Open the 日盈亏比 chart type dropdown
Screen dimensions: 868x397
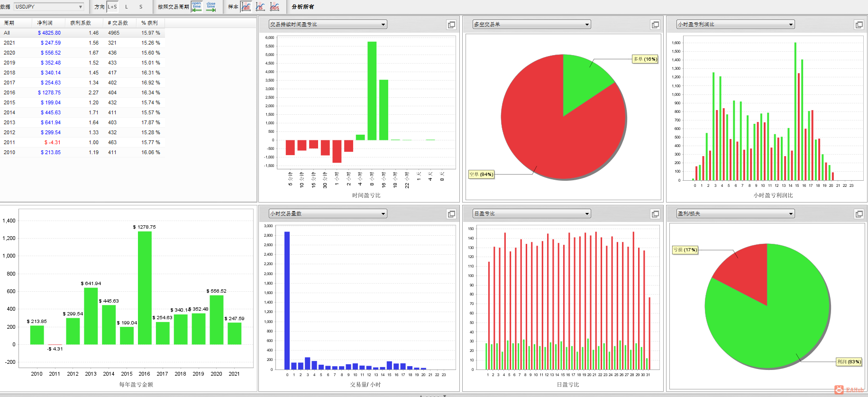tap(532, 214)
